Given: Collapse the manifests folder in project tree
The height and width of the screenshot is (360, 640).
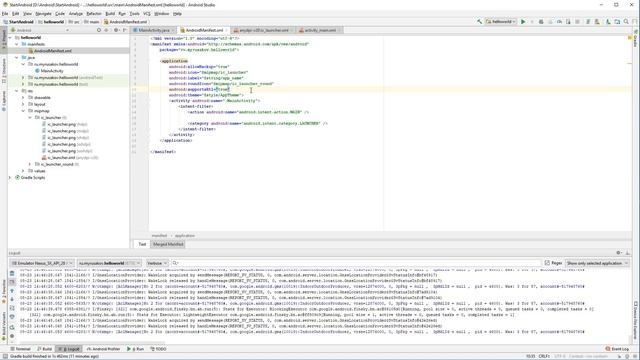Looking at the screenshot, I should (x=17, y=44).
